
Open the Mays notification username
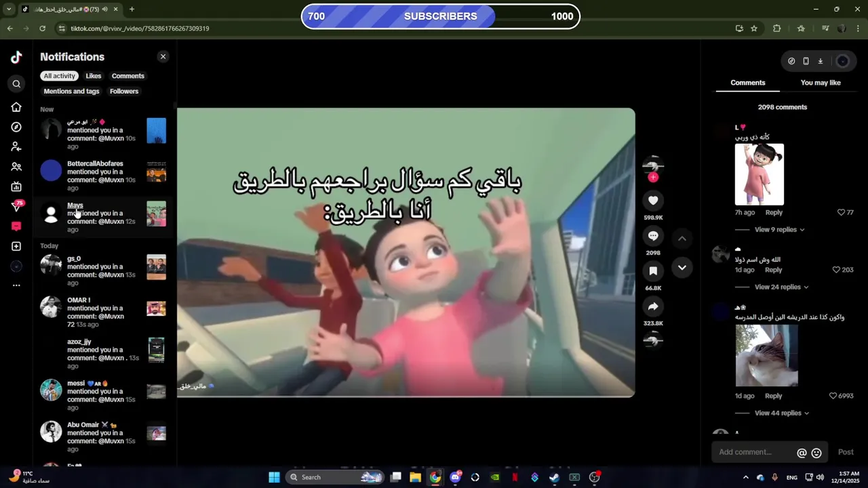(x=75, y=205)
